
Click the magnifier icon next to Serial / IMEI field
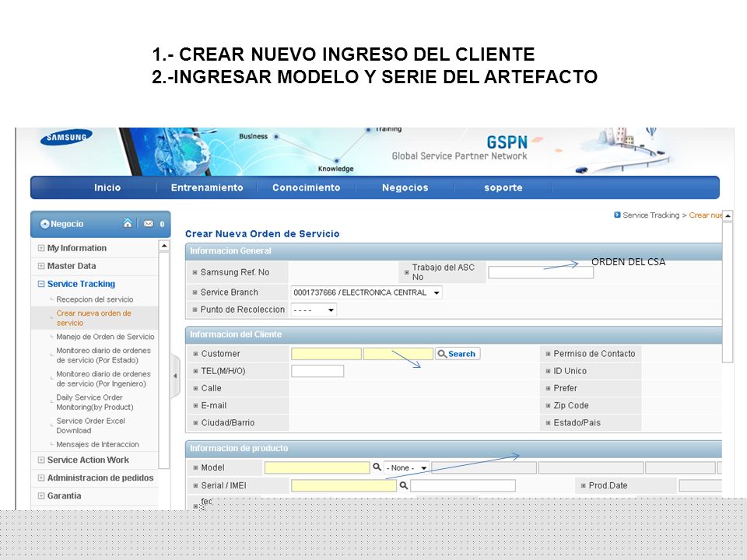403,485
